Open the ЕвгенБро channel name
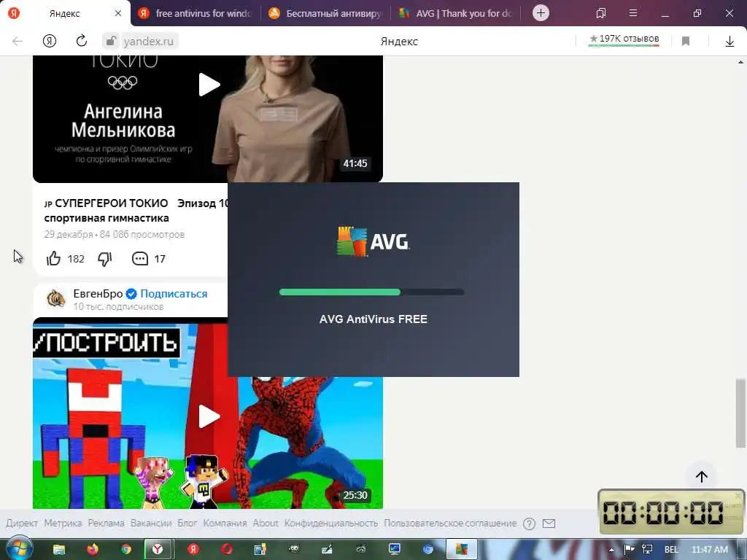The height and width of the screenshot is (560, 747). (98, 293)
